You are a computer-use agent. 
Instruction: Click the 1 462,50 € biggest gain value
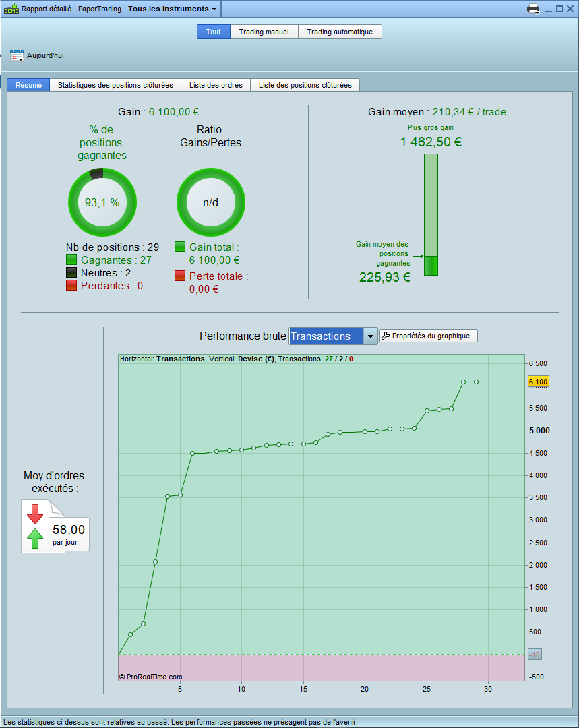point(431,142)
